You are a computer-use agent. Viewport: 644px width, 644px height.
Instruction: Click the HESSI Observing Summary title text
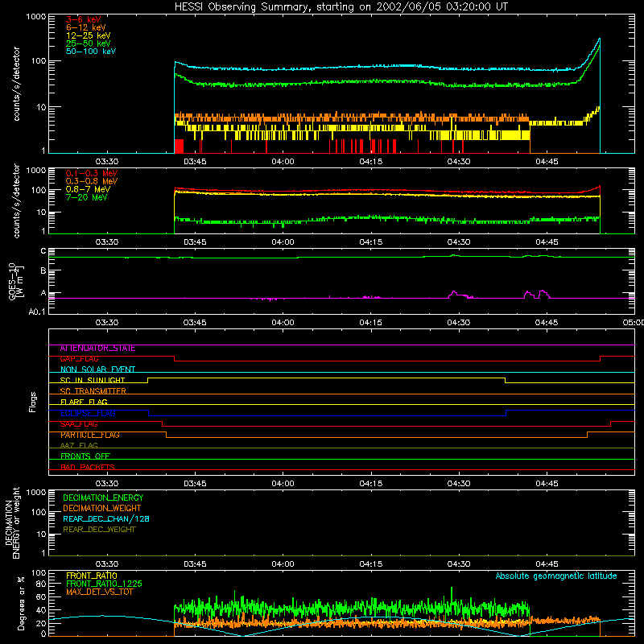(x=341, y=7)
